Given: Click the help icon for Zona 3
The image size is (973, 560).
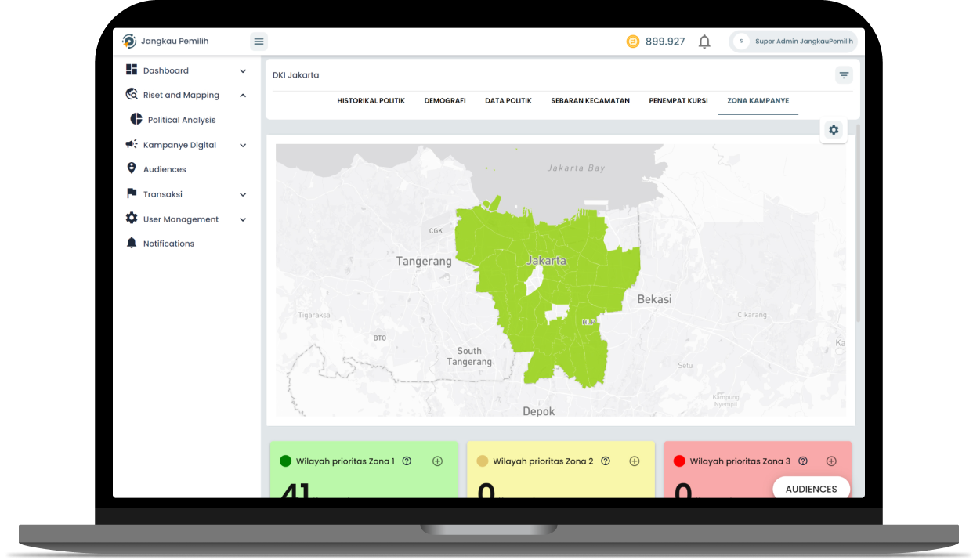Looking at the screenshot, I should pyautogui.click(x=803, y=461).
